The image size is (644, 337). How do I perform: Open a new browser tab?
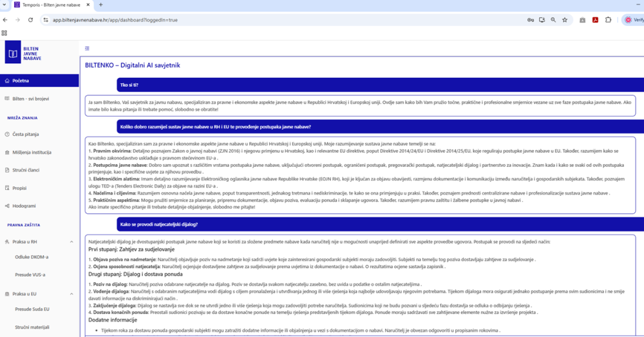pos(100,5)
